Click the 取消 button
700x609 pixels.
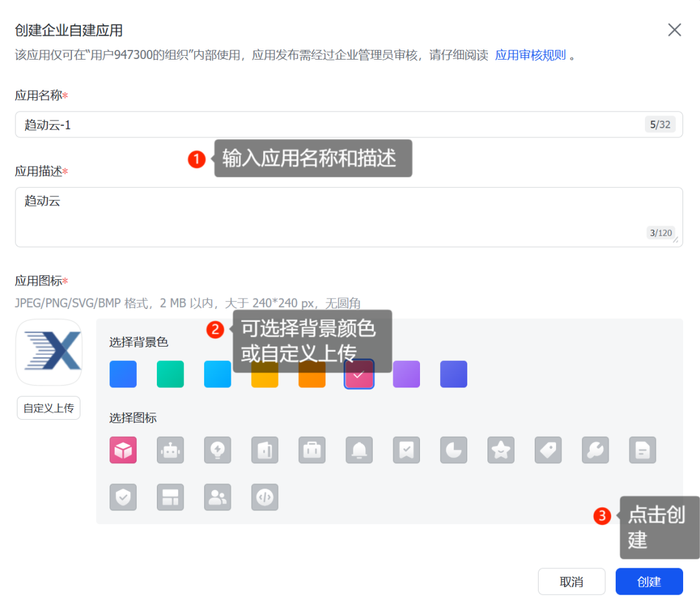tap(572, 581)
